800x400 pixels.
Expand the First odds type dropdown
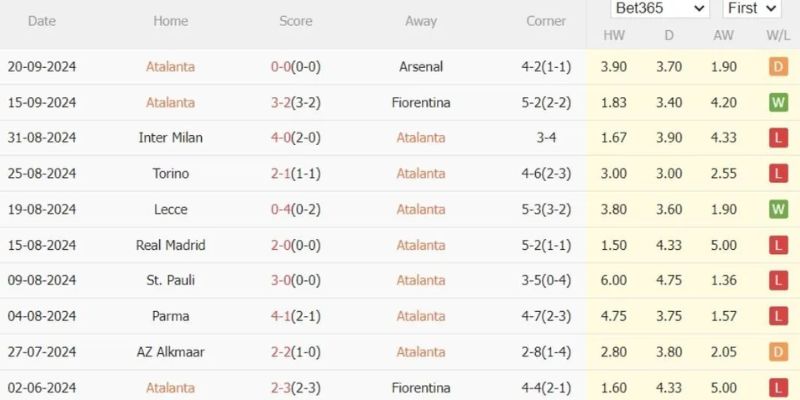coord(751,9)
